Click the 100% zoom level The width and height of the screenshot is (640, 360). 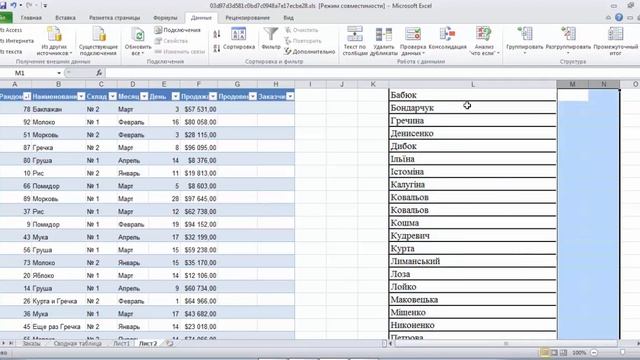pos(579,352)
